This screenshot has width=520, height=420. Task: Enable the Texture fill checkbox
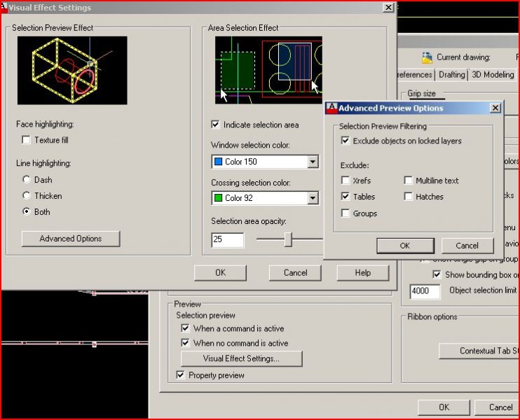click(27, 140)
